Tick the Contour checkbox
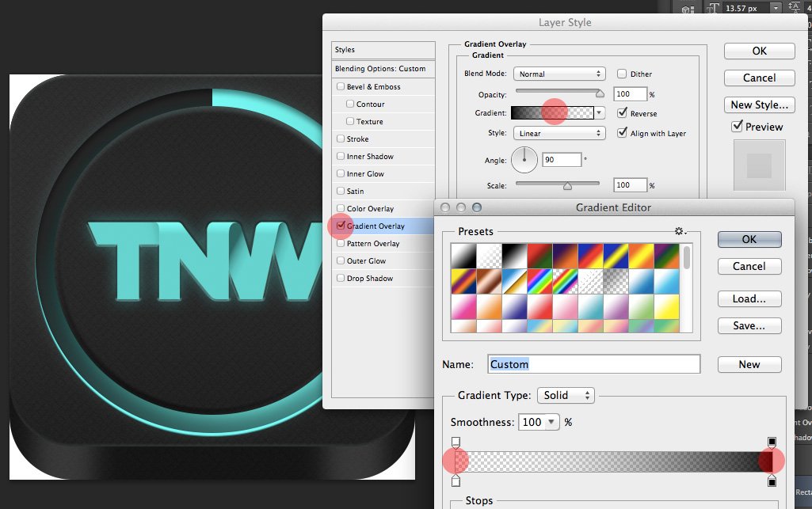This screenshot has height=509, width=812. tap(350, 104)
